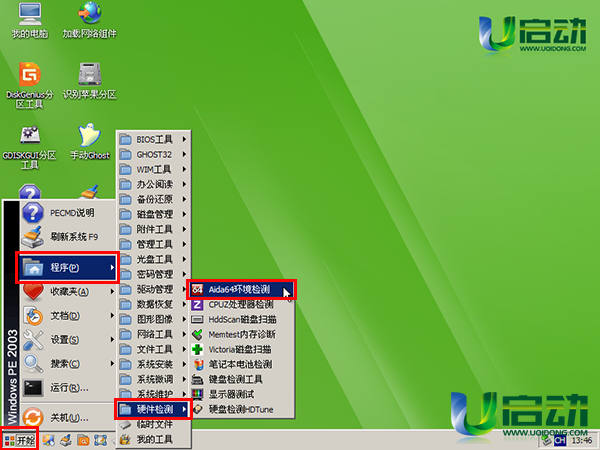Expand the GHOST32 folder submenu

click(153, 154)
